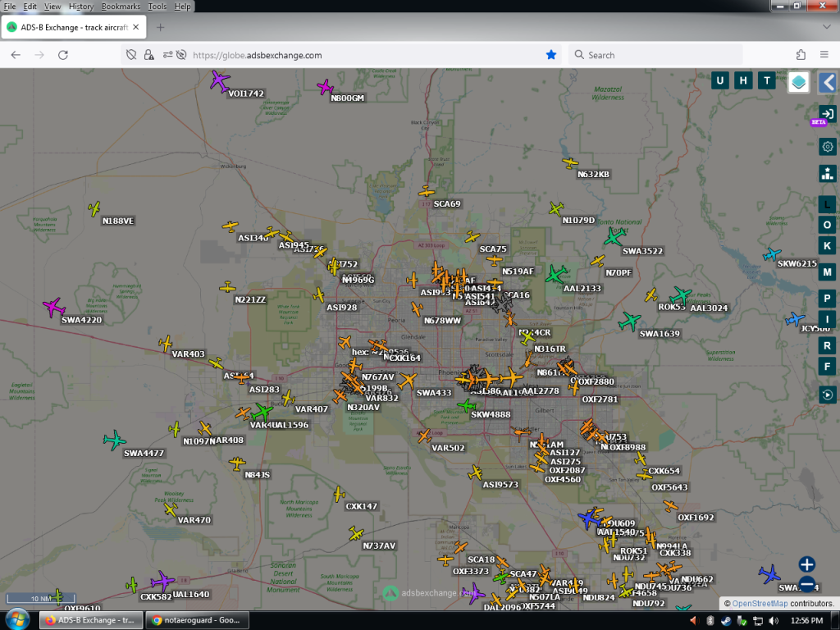The height and width of the screenshot is (630, 840).
Task: Click the tracking protection shield icon
Action: [x=131, y=55]
